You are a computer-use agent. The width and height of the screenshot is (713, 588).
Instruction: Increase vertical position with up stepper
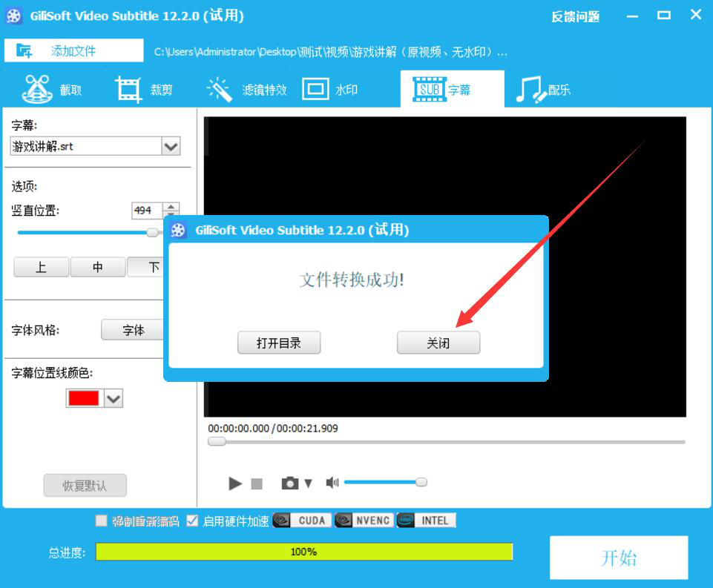click(x=171, y=206)
